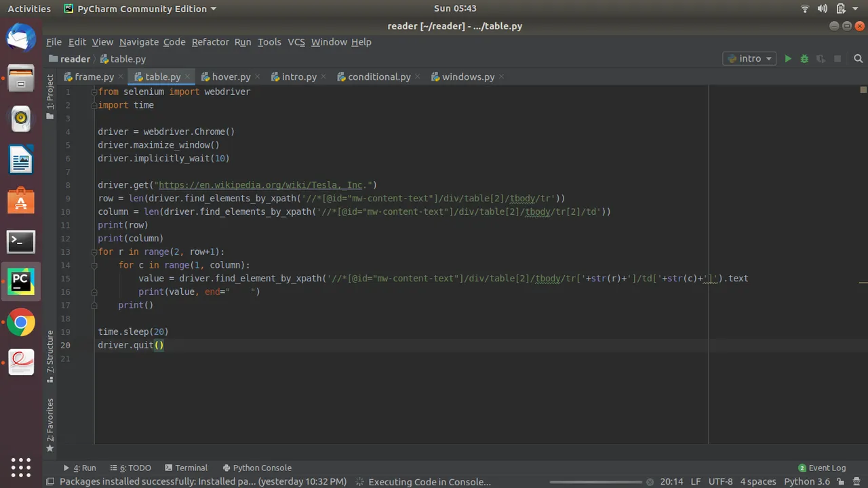Collapse the 'for r in range' loop fold
868x488 pixels.
click(94, 252)
